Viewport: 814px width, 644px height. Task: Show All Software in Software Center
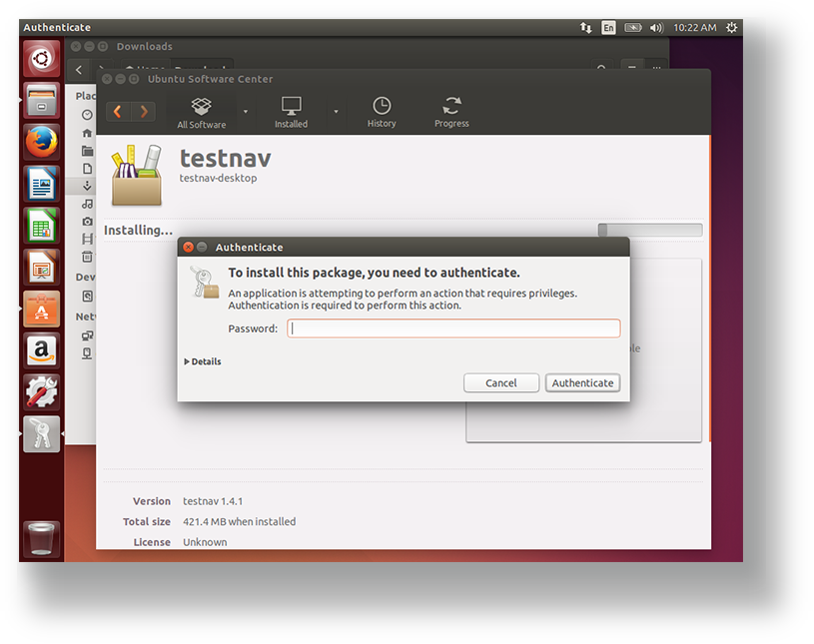[x=202, y=113]
